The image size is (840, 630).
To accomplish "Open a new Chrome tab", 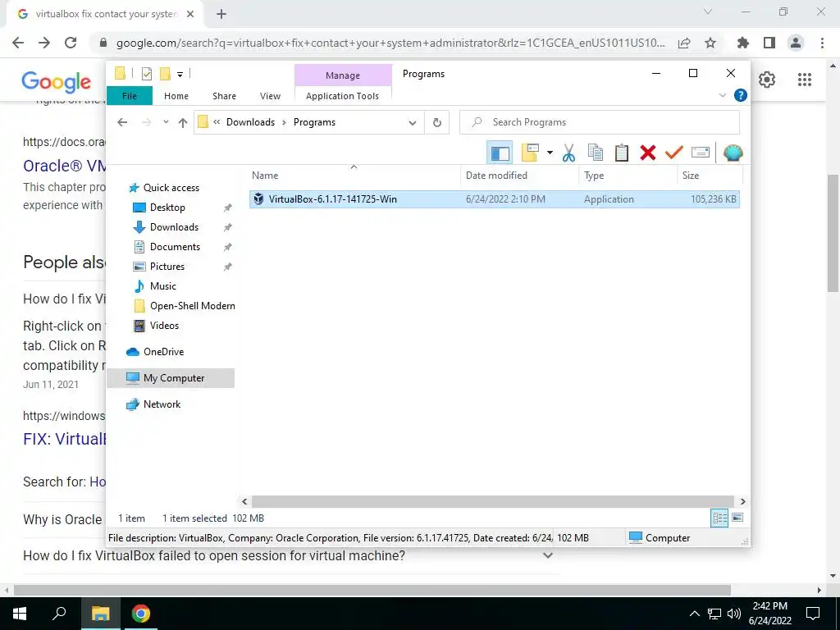I will (221, 15).
